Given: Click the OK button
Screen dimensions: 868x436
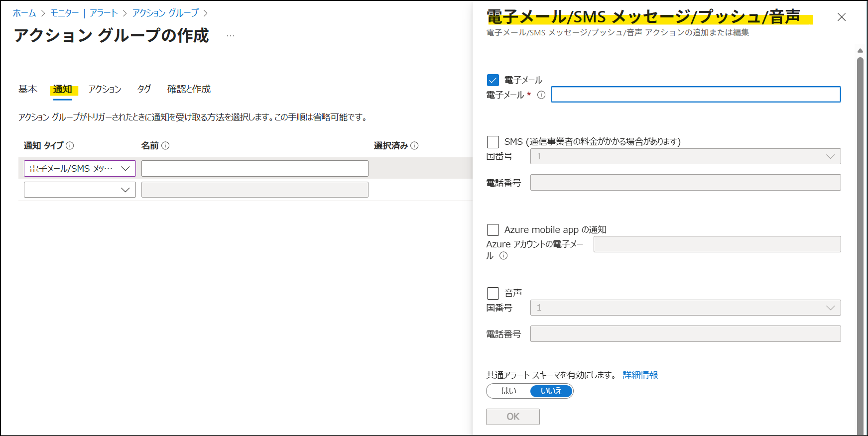Looking at the screenshot, I should (513, 417).
